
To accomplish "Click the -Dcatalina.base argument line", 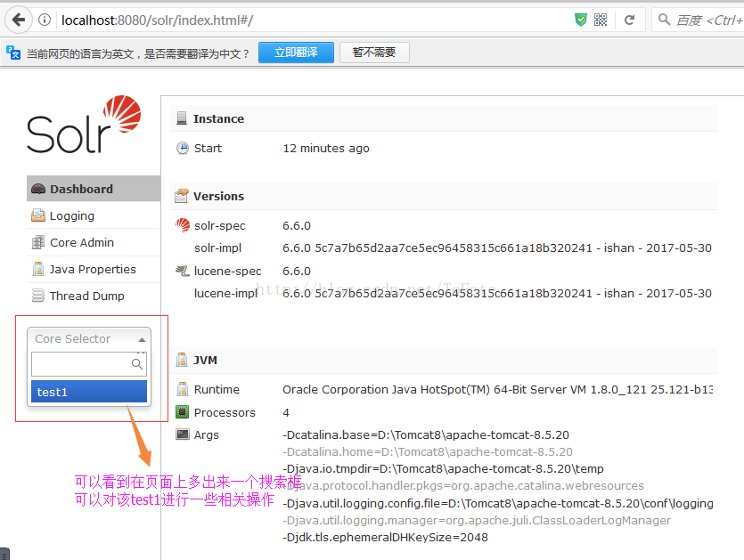I will click(426, 434).
